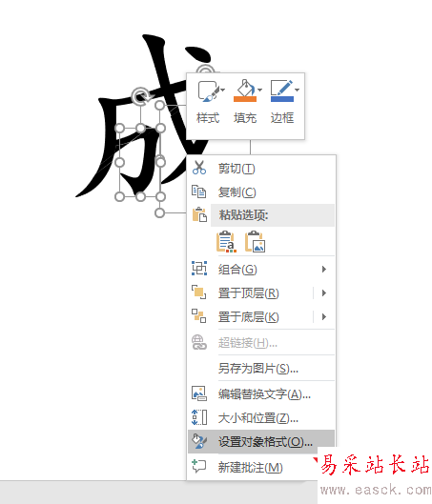Click the orange fill color bar
The height and width of the screenshot is (504, 432).
click(x=245, y=99)
